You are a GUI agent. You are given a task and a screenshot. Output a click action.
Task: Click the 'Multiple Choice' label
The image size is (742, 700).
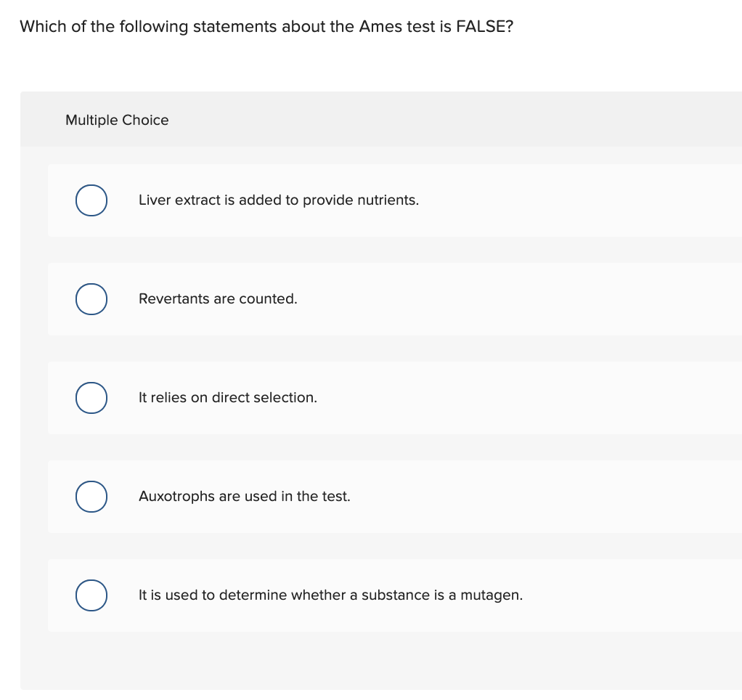[x=117, y=121]
